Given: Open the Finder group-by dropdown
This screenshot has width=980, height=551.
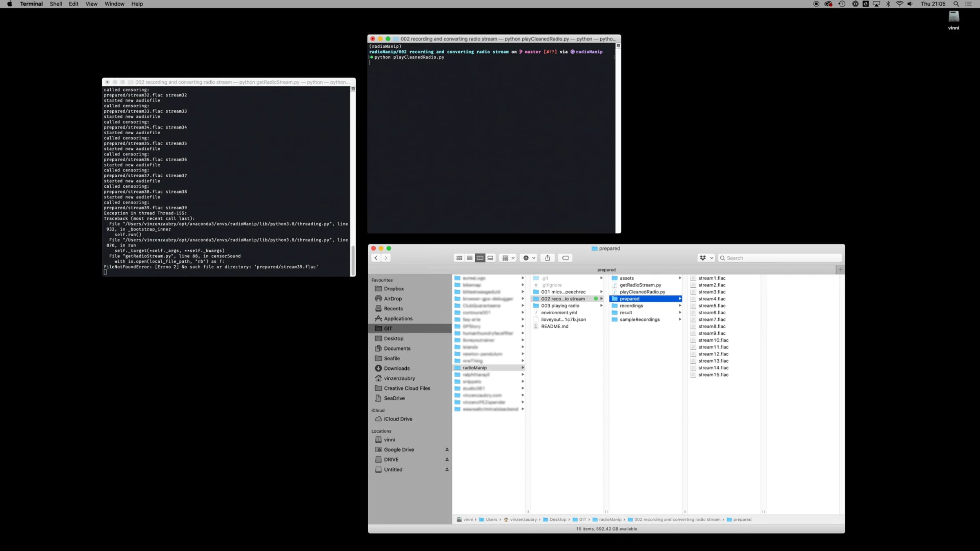Looking at the screenshot, I should click(508, 258).
